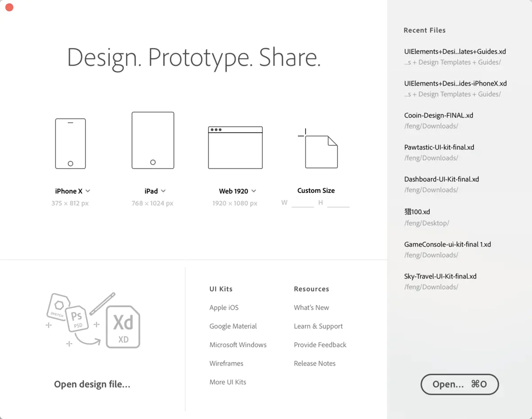This screenshot has width=532, height=419.
Task: Select the Custom Size artboard icon
Action: point(318,149)
